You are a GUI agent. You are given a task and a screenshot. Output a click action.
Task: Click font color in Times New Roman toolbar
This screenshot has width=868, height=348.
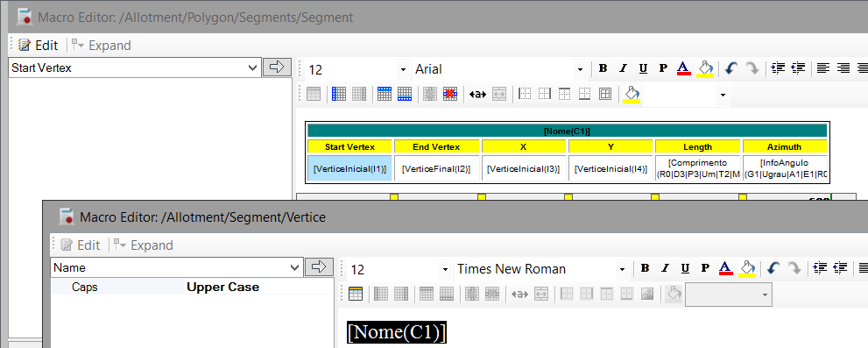coord(726,268)
